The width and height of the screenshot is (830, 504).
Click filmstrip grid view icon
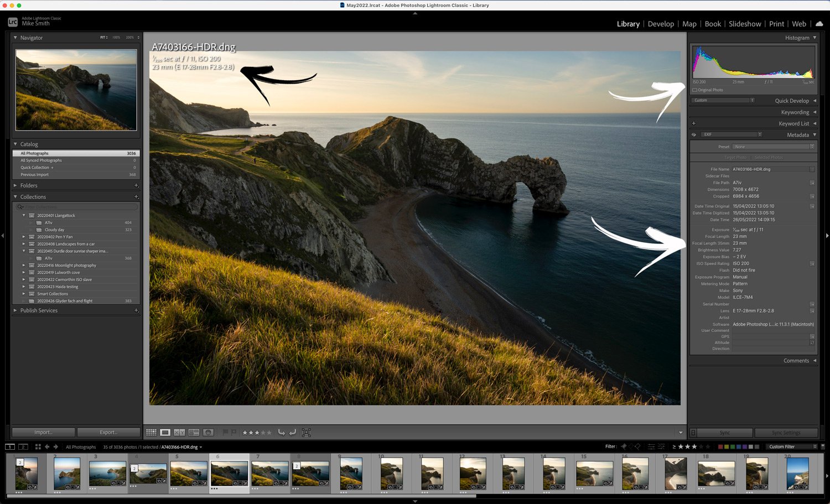pyautogui.click(x=38, y=447)
